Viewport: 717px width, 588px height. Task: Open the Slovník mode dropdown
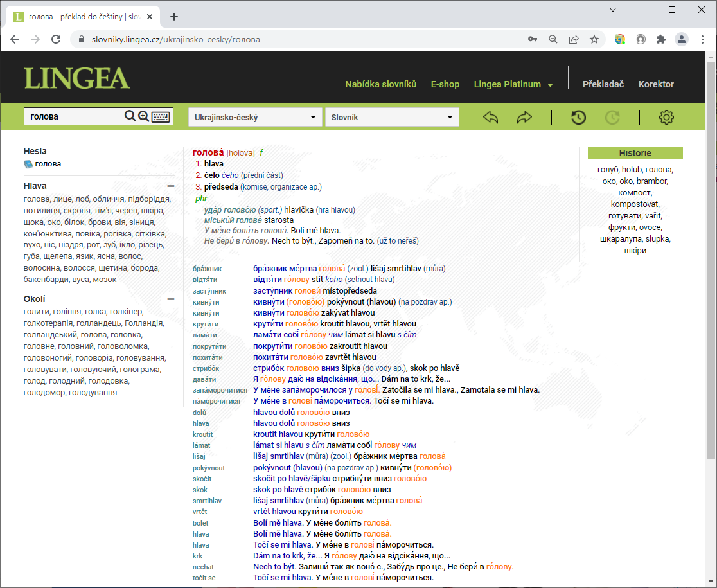392,117
